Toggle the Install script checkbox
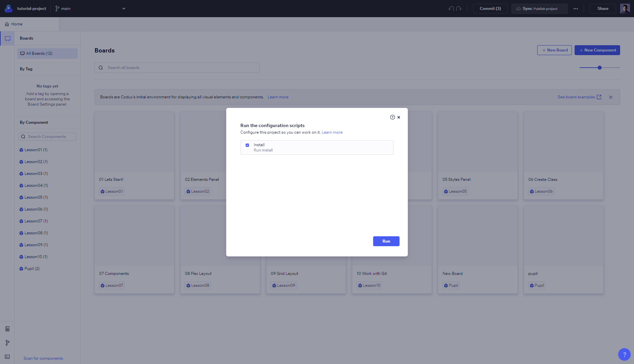 pyautogui.click(x=247, y=145)
